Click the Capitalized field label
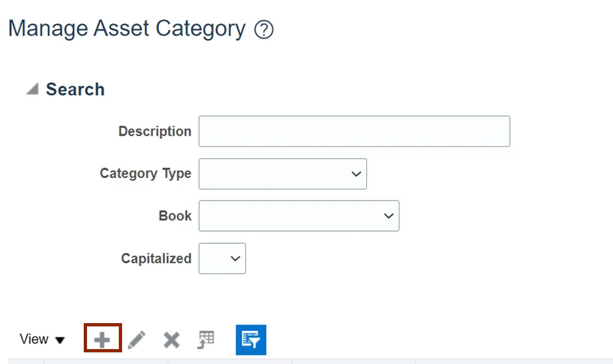This screenshot has width=613, height=364. (x=156, y=258)
